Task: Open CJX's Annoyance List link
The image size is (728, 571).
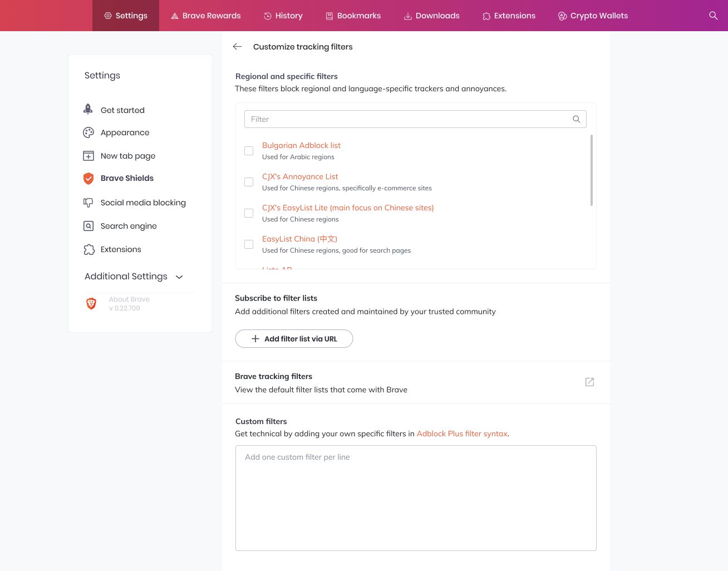Action: pyautogui.click(x=300, y=176)
